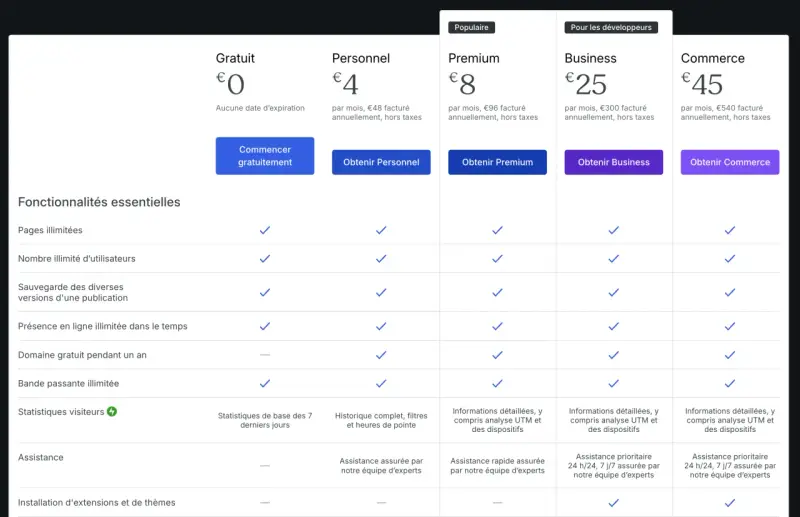This screenshot has width=800, height=517.
Task: Click the €0 price of the Gratuit plan
Action: (x=230, y=84)
